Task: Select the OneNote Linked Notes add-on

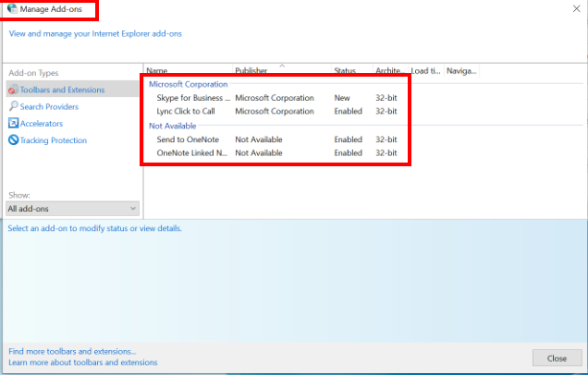Action: [193, 153]
